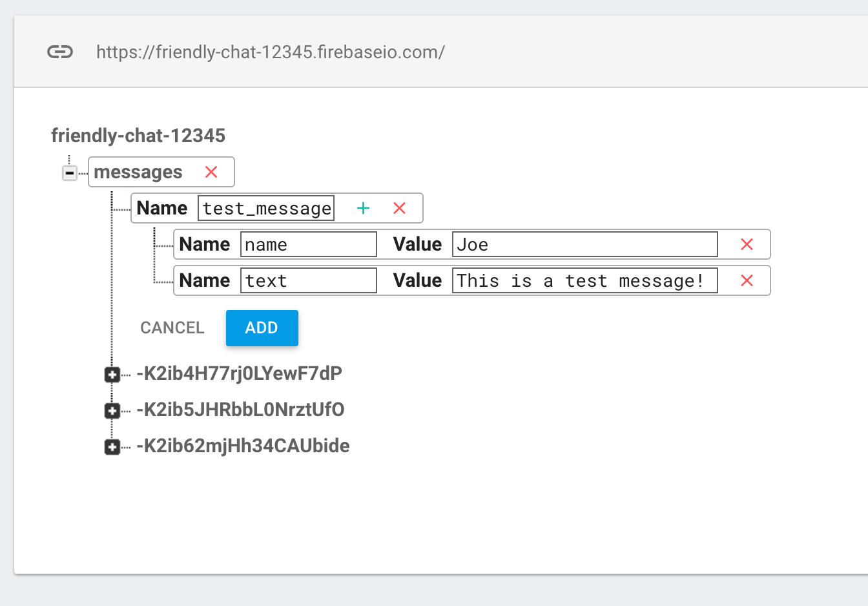This screenshot has height=606, width=868.
Task: Remove the test_message node with red X
Action: (x=399, y=208)
